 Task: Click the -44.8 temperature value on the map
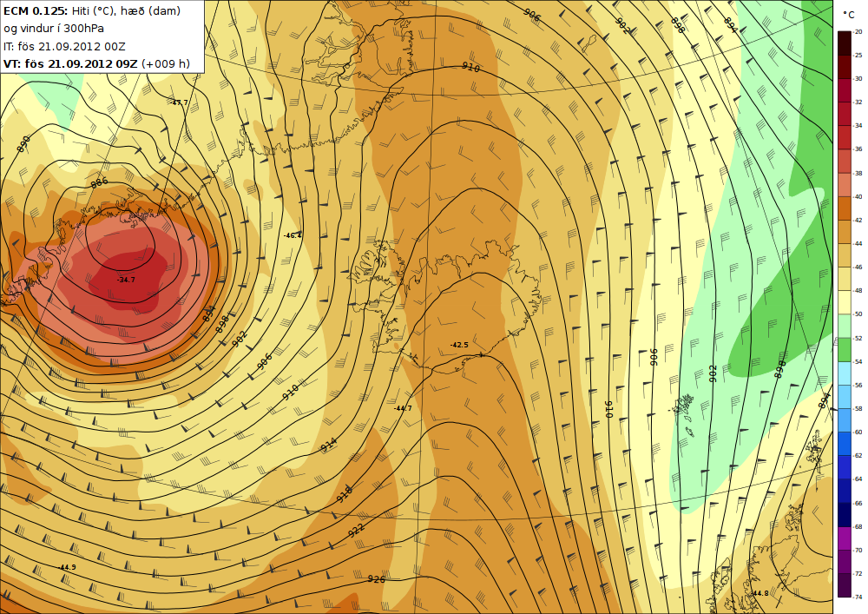759,593
